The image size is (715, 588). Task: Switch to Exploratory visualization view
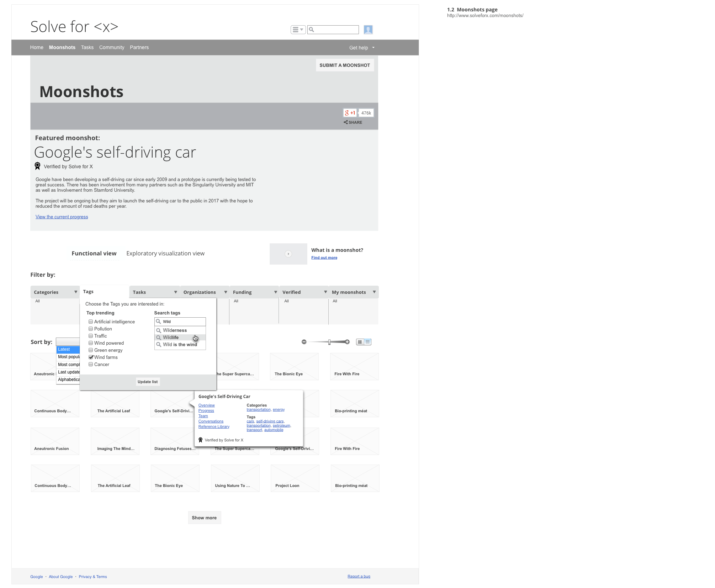(165, 253)
